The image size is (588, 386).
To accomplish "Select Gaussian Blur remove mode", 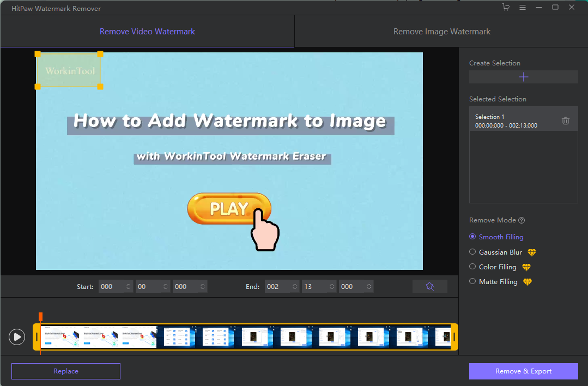I will point(472,252).
